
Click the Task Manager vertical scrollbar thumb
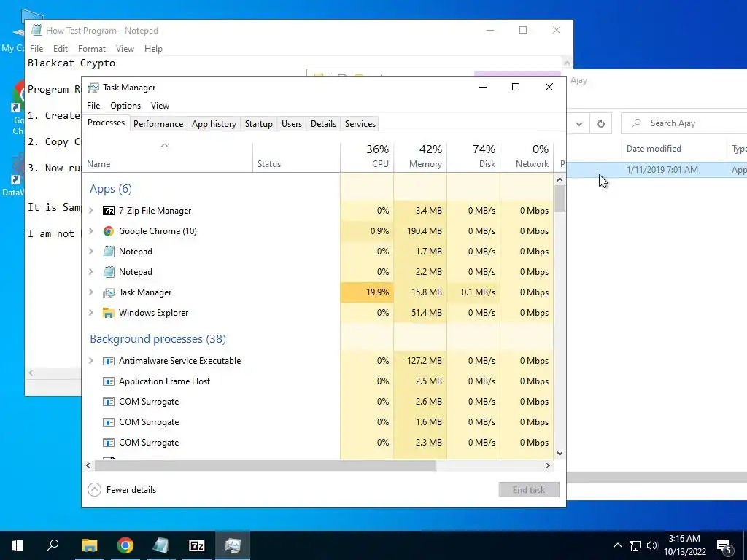coord(560,198)
